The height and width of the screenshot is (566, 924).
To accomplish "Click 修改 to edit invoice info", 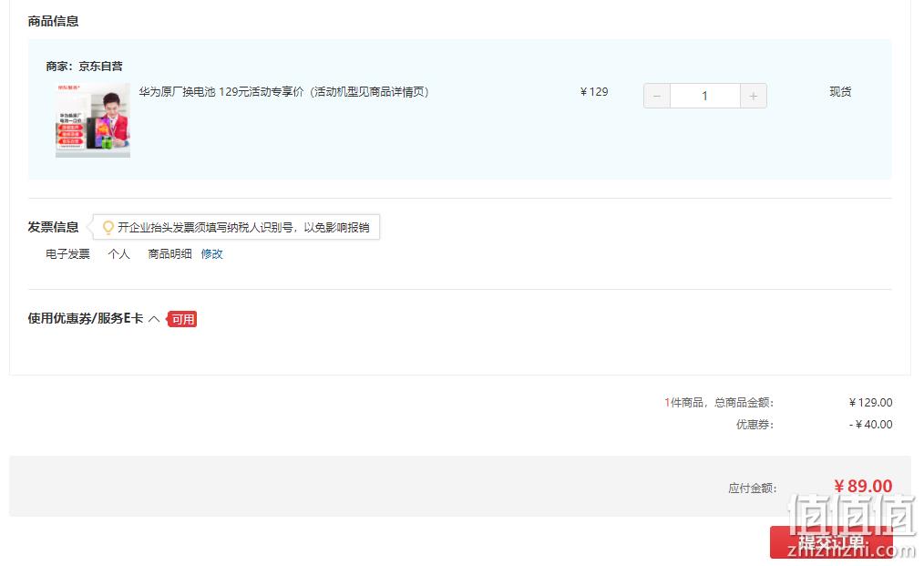I will [211, 254].
